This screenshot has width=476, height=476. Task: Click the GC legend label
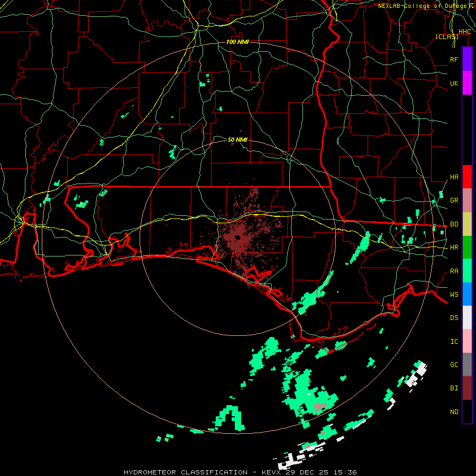(x=454, y=364)
